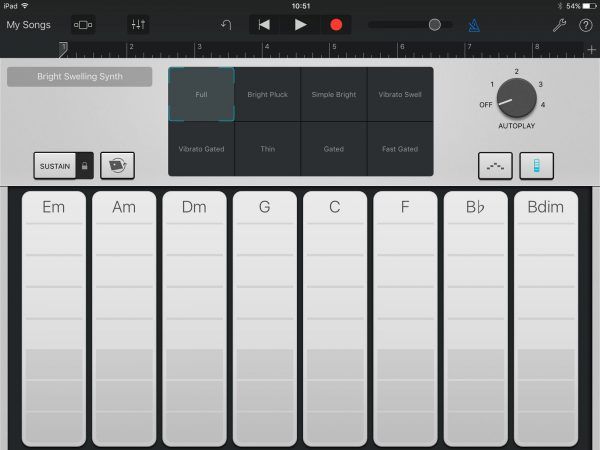Start playback with Play button
The image size is (600, 450).
300,25
